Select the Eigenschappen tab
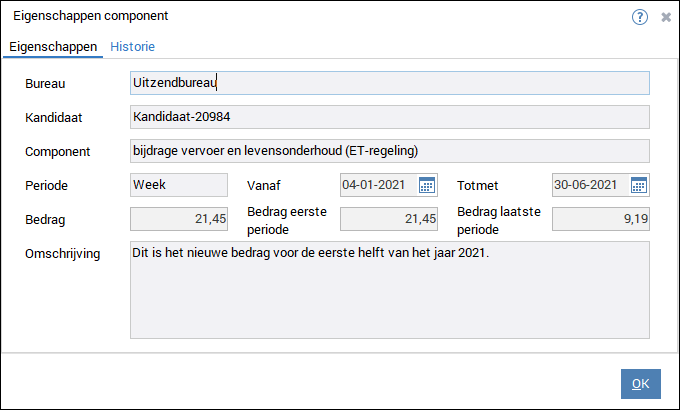Screen dimensions: 680x410 (x=52, y=47)
